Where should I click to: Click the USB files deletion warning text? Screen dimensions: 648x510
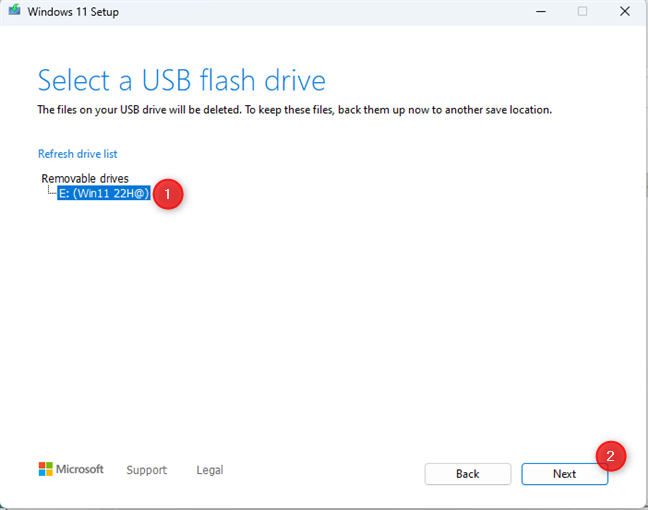coord(295,110)
